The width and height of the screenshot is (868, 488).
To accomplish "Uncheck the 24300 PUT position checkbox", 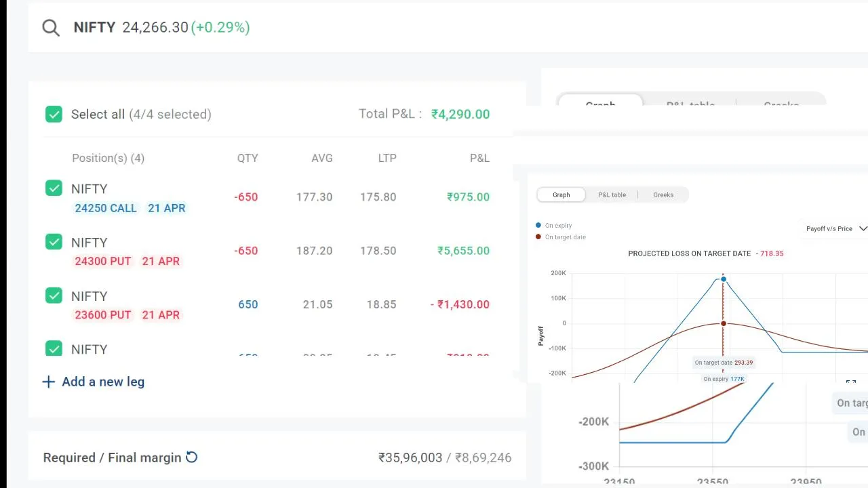I will click(x=54, y=242).
